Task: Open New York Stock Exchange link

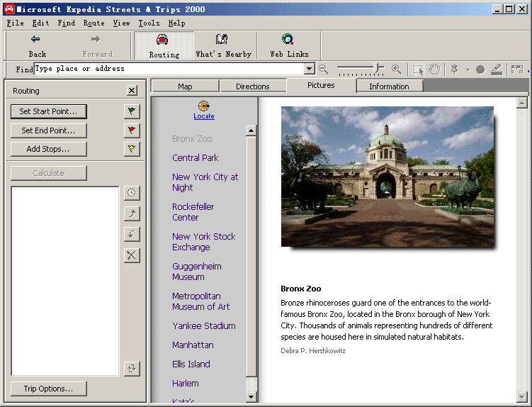Action: click(204, 242)
